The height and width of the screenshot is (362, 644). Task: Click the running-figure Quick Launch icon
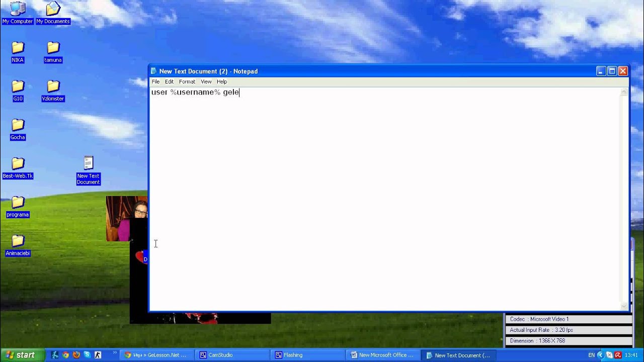tap(55, 355)
